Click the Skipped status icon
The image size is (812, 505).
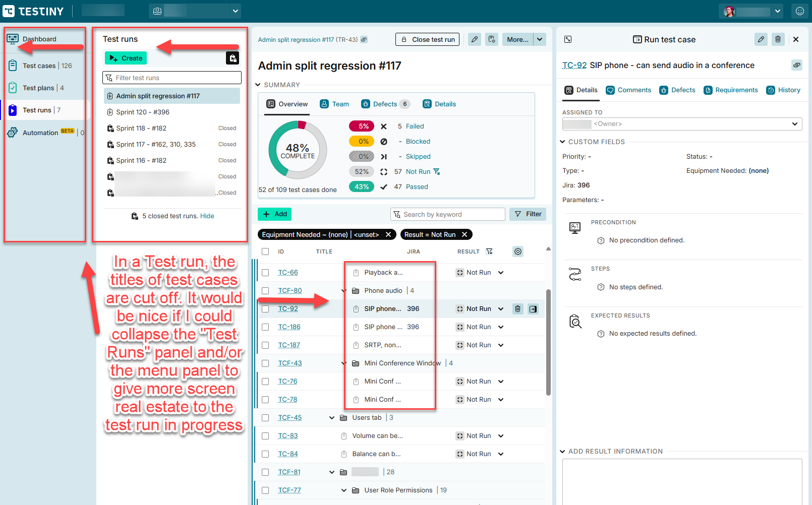click(384, 157)
